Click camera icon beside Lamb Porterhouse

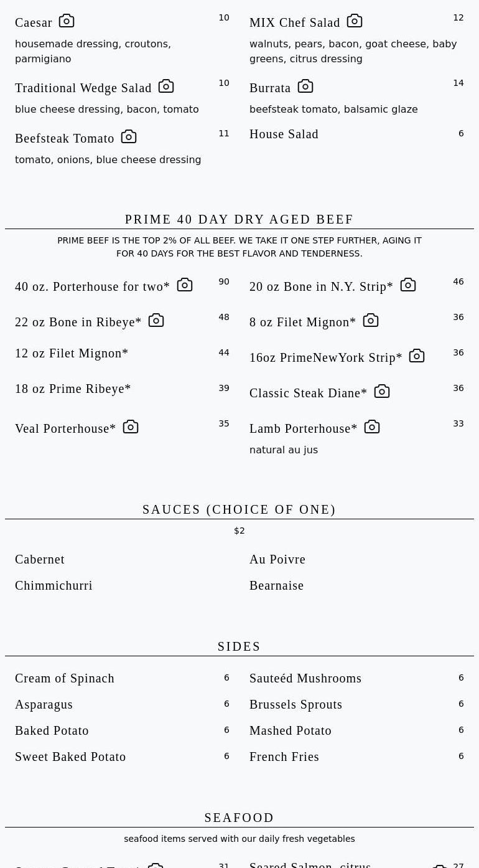tap(372, 427)
